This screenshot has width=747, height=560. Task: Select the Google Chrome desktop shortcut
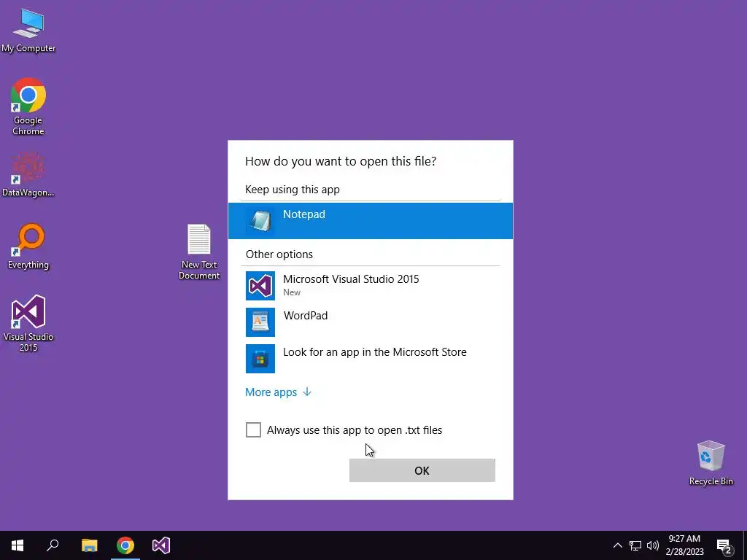(28, 106)
